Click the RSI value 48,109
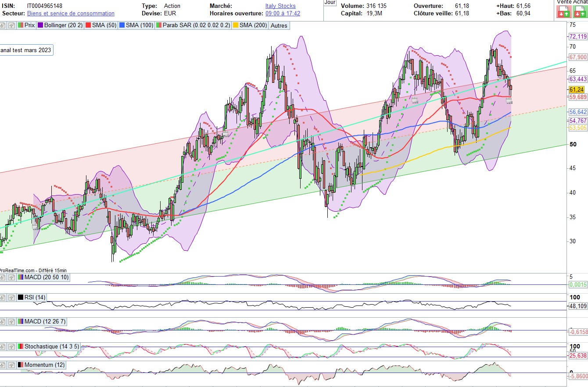 [577, 306]
